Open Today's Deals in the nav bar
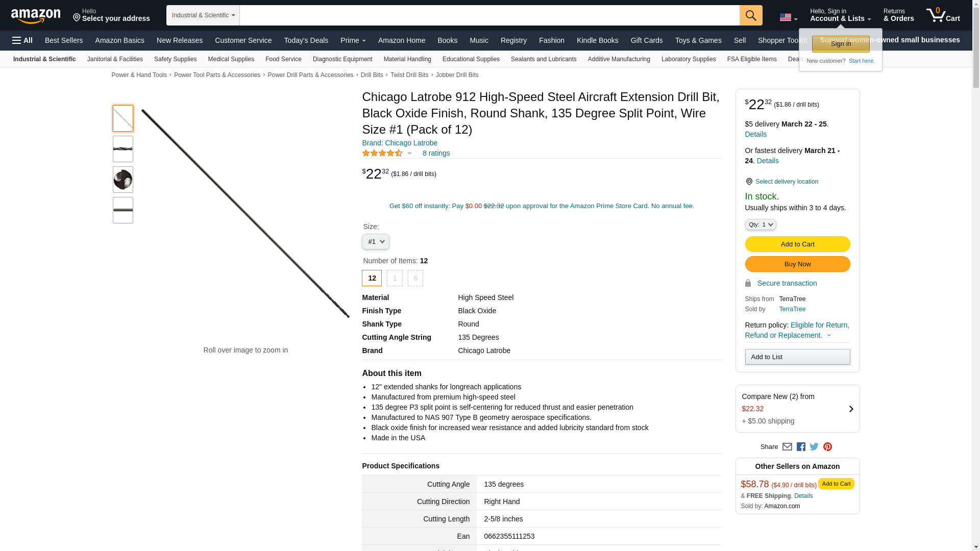 (x=306, y=40)
